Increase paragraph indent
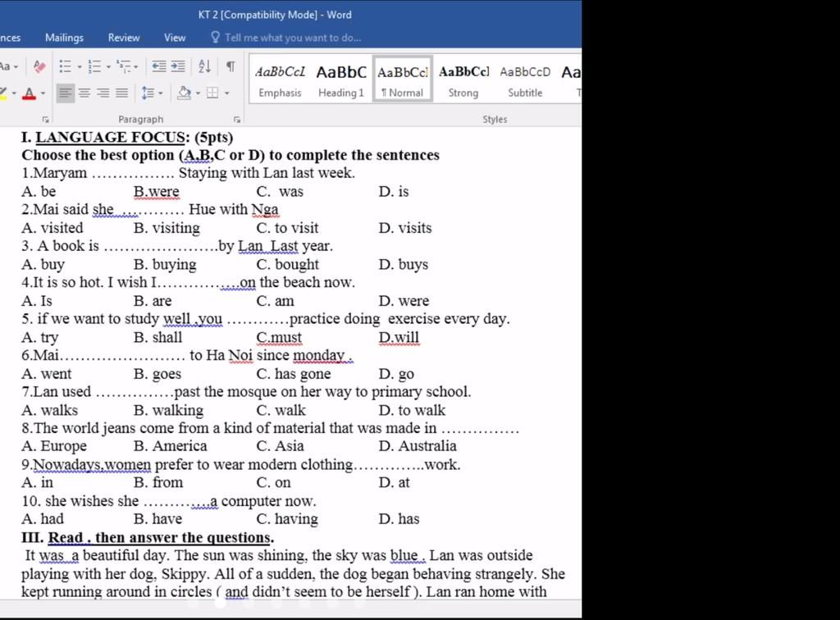The height and width of the screenshot is (620, 840). tap(178, 66)
